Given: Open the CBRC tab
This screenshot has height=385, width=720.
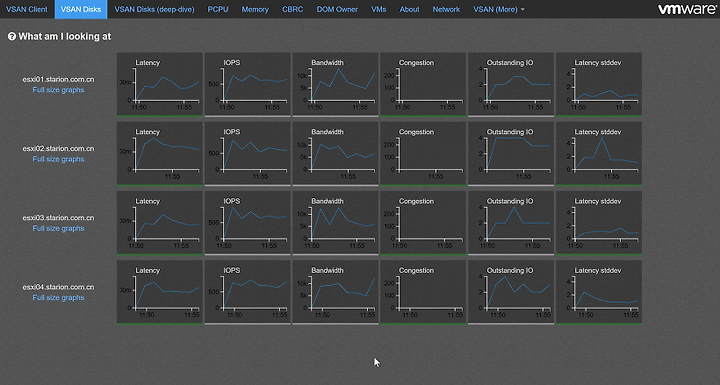Looking at the screenshot, I should point(292,9).
